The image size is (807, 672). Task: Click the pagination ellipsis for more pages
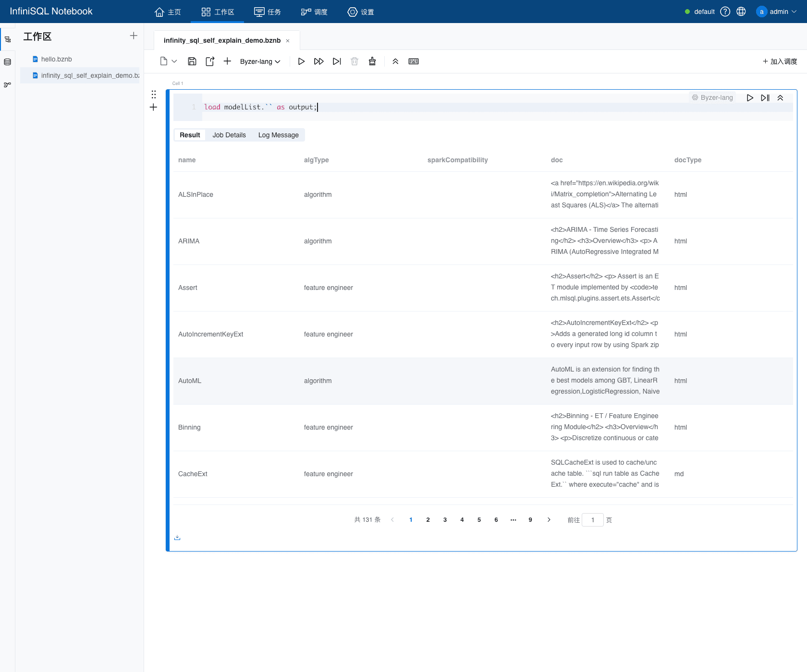pyautogui.click(x=514, y=520)
